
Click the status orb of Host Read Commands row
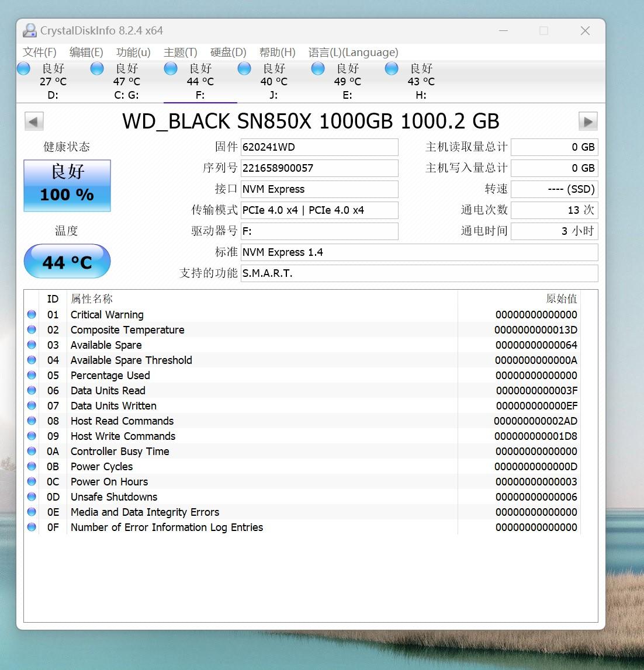(x=32, y=421)
